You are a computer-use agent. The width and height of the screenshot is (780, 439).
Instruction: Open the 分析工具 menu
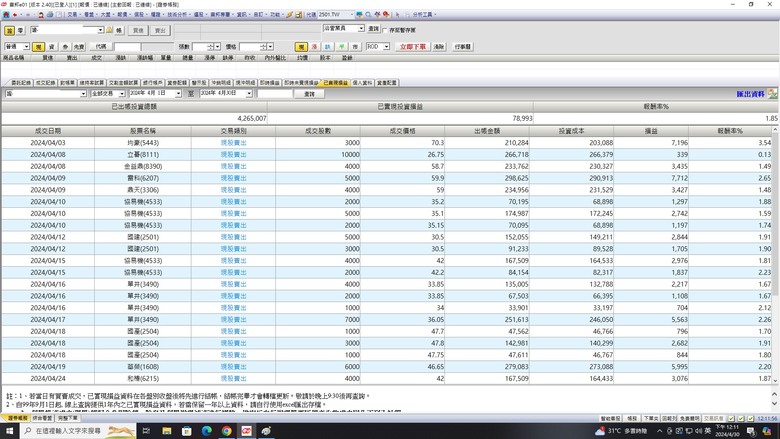coord(424,15)
